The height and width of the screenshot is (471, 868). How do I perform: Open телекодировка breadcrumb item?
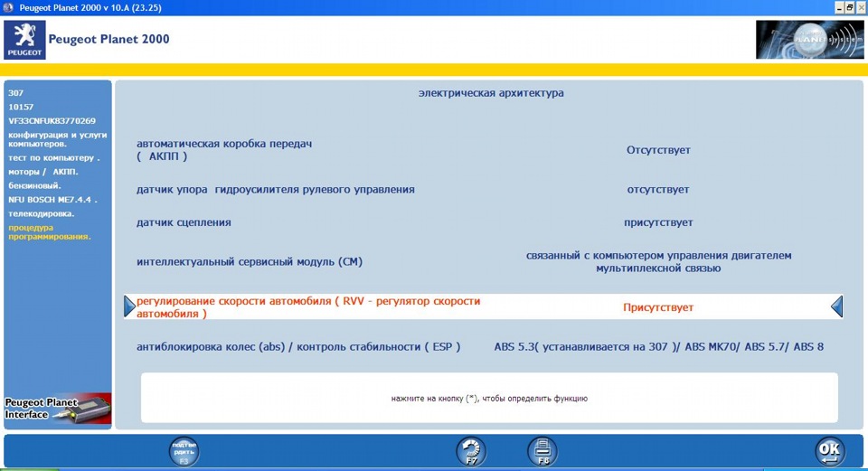(41, 213)
